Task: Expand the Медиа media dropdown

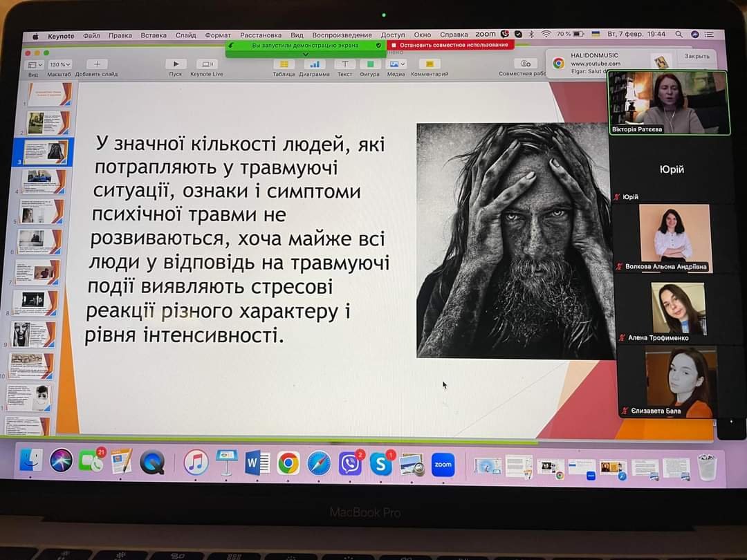Action: [396, 64]
